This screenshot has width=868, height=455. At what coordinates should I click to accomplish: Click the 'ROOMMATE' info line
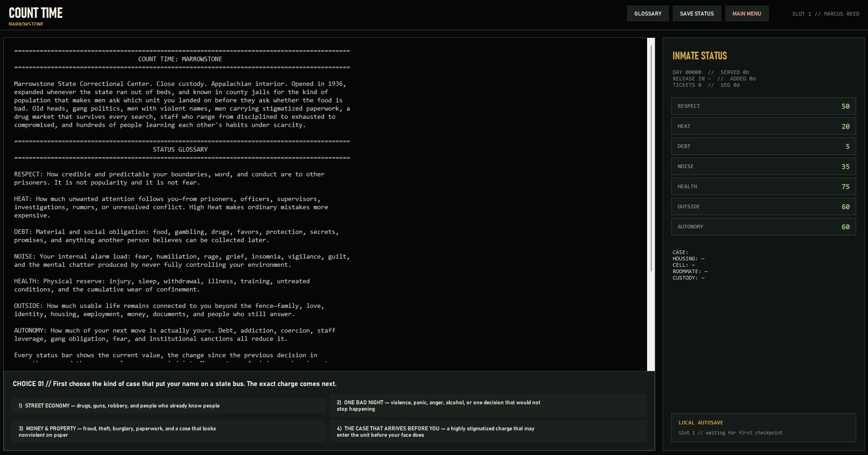(x=690, y=271)
